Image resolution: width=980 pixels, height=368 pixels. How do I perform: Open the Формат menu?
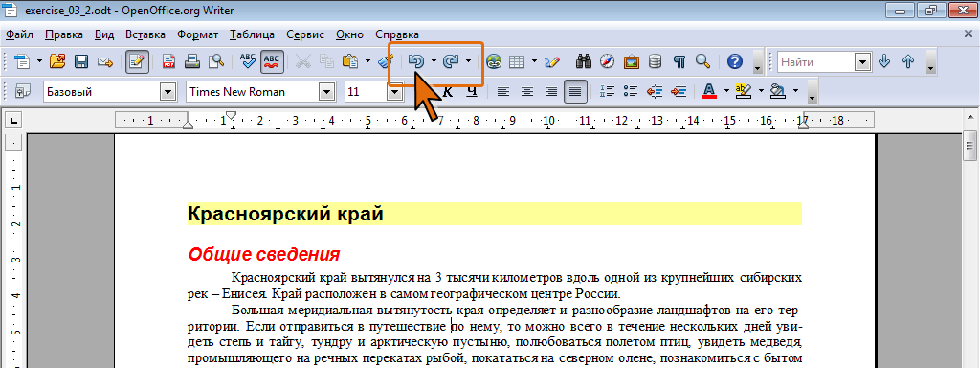coord(197,34)
